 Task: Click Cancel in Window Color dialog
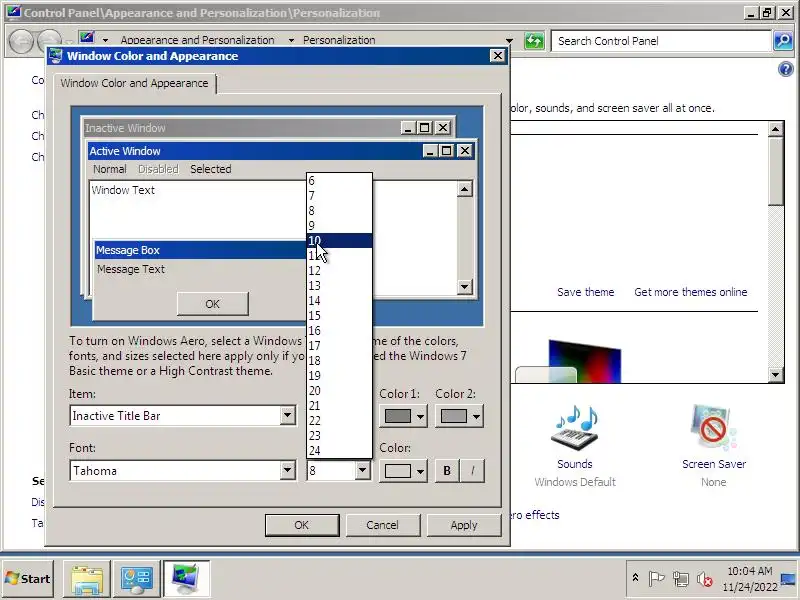click(382, 525)
